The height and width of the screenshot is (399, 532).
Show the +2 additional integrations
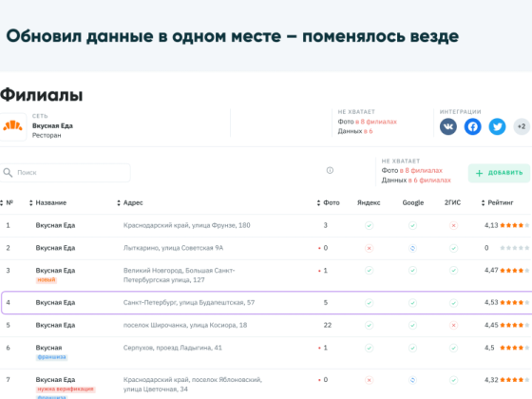(x=522, y=127)
